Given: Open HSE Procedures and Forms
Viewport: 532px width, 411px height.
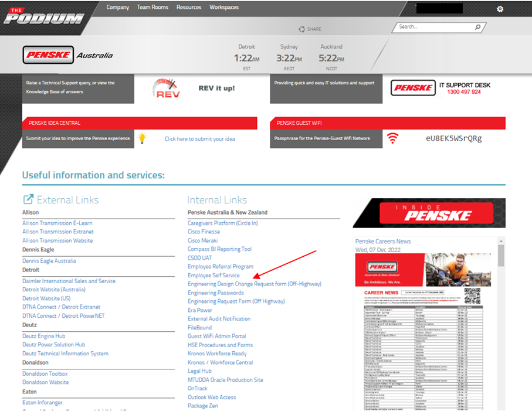Looking at the screenshot, I should tap(220, 345).
